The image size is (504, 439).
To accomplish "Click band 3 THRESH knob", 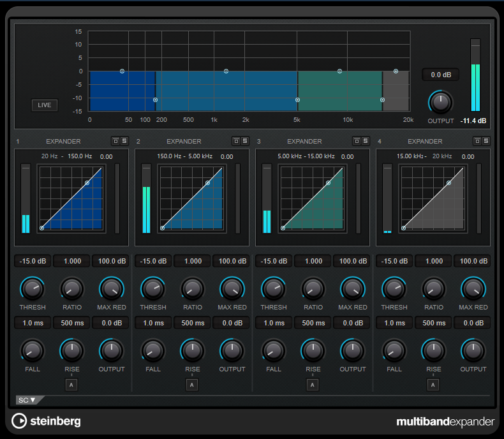I will (x=273, y=288).
